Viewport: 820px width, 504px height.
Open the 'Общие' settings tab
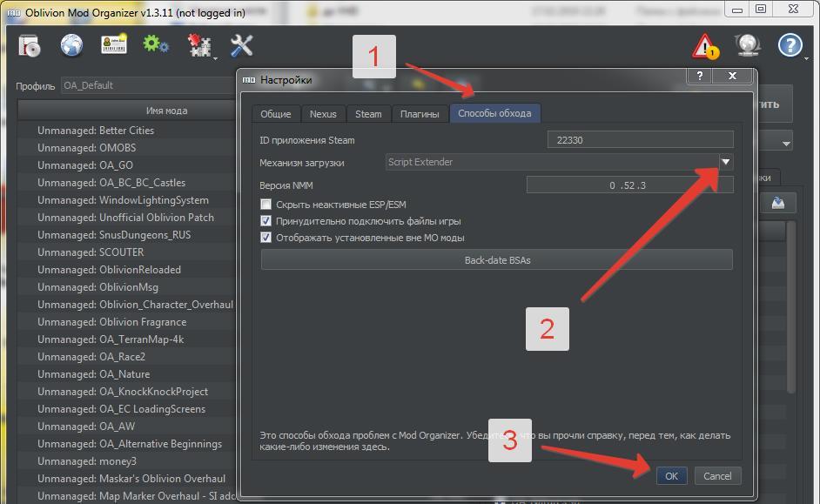pyautogui.click(x=276, y=114)
